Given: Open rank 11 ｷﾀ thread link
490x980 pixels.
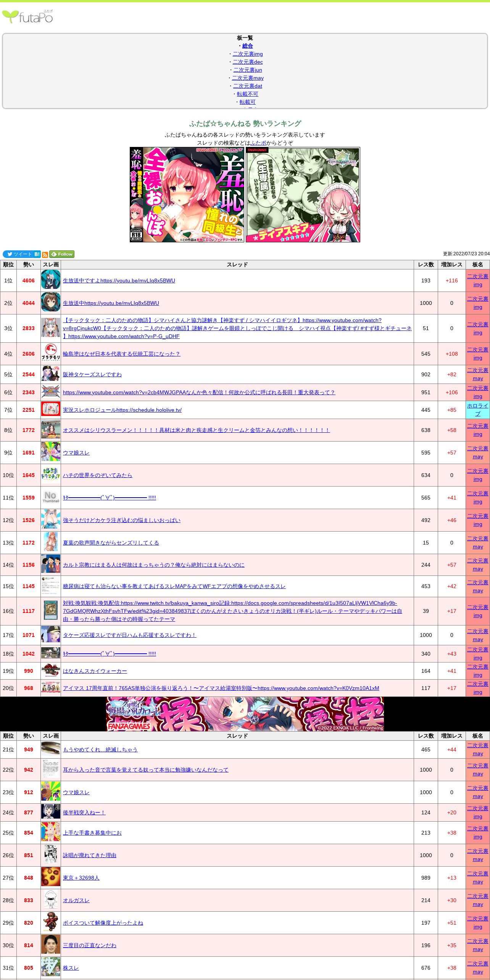Looking at the screenshot, I should pos(110,498).
